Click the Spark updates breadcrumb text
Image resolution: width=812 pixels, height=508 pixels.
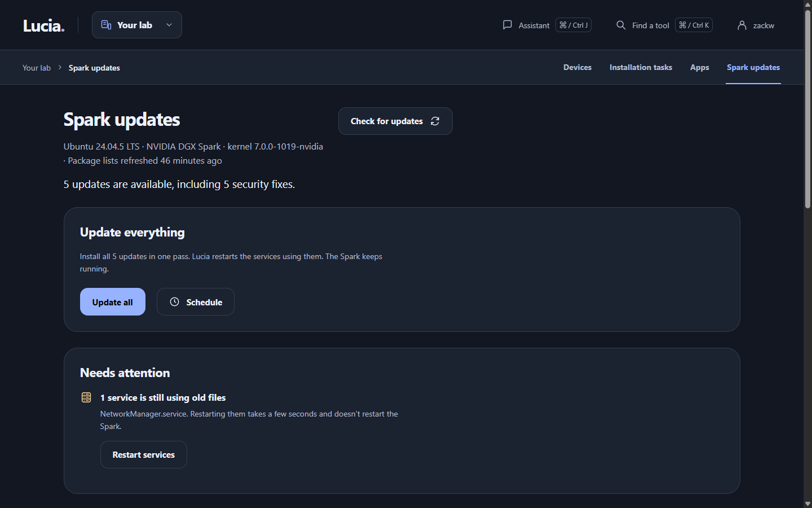coord(94,68)
